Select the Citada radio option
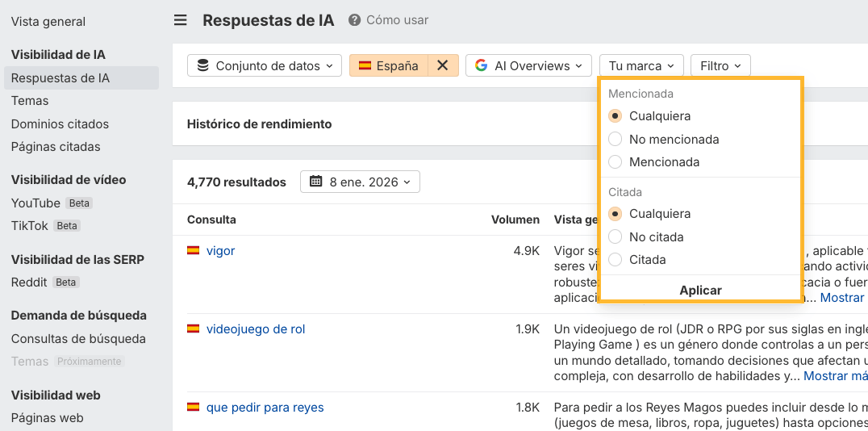This screenshot has height=431, width=868. click(x=616, y=260)
